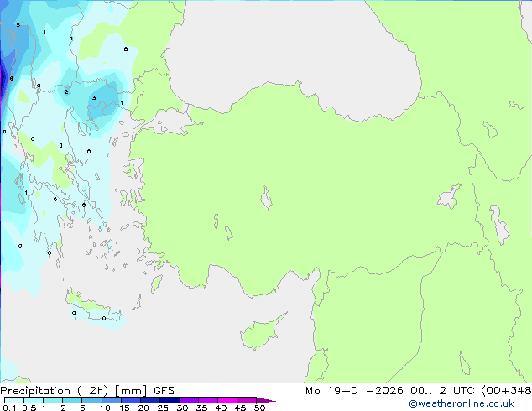Click the 45–50 mm legend color swatch
Image resolution: width=532 pixels, height=411 pixels.
pyautogui.click(x=247, y=400)
